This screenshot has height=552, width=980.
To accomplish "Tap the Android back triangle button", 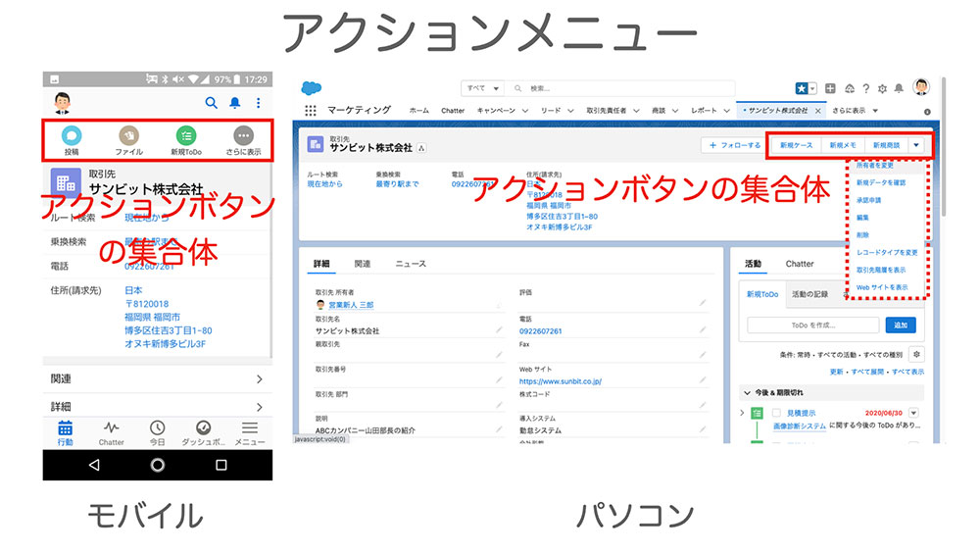I will click(94, 465).
